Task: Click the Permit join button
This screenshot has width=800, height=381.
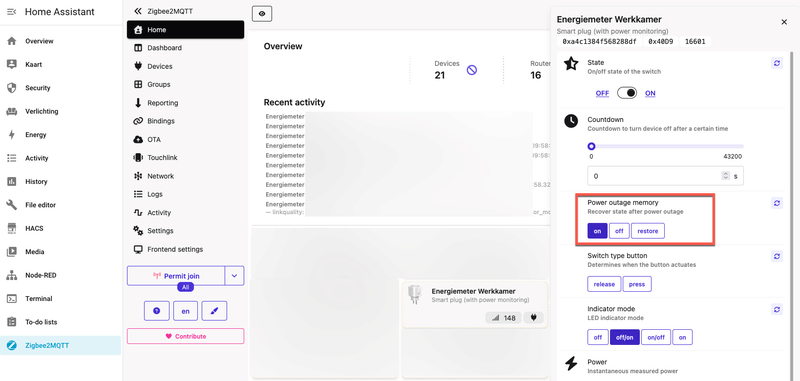Action: click(x=176, y=276)
